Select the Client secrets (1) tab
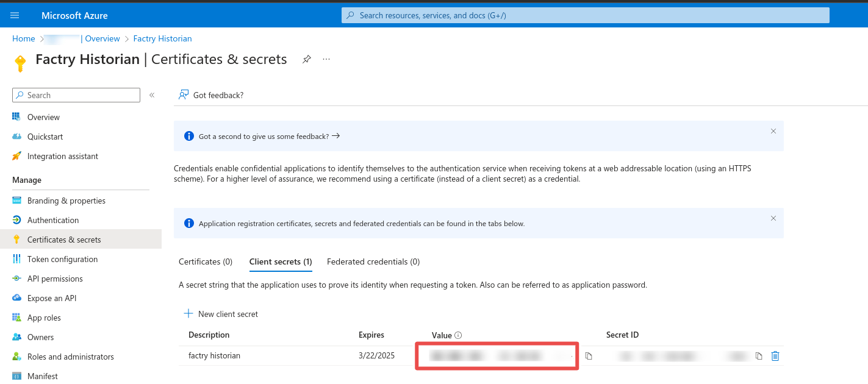Screen dimensions: 868x384 (281, 261)
